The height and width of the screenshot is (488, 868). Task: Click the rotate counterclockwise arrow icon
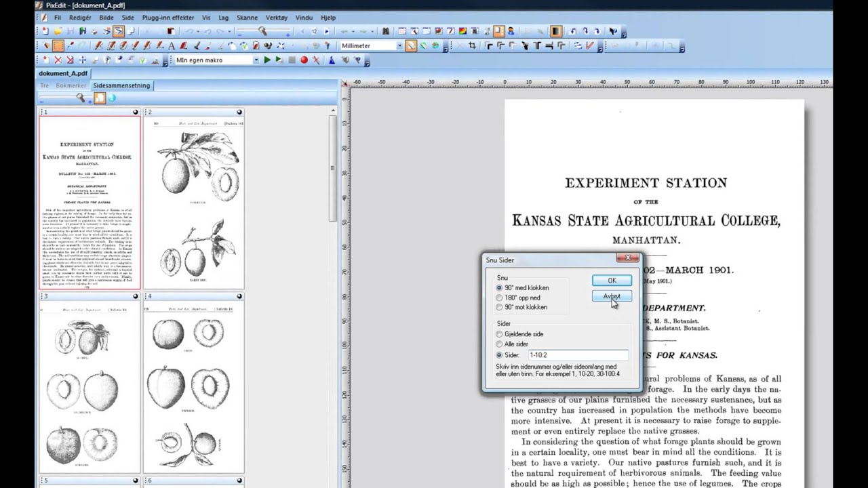point(572,31)
